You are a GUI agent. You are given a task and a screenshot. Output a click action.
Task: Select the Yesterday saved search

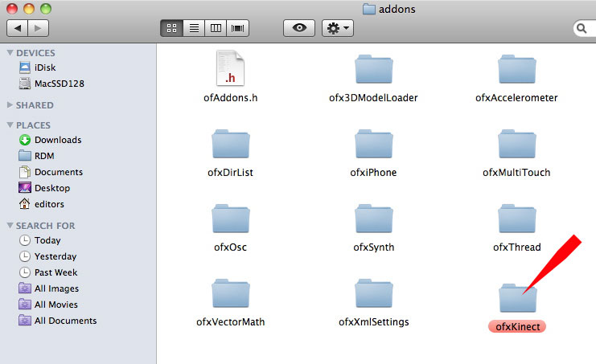pos(47,256)
